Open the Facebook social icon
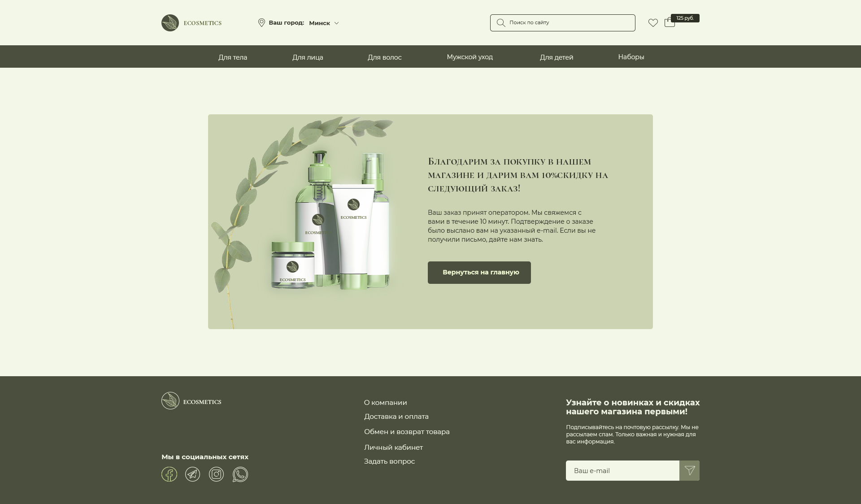The width and height of the screenshot is (861, 504). 169,474
